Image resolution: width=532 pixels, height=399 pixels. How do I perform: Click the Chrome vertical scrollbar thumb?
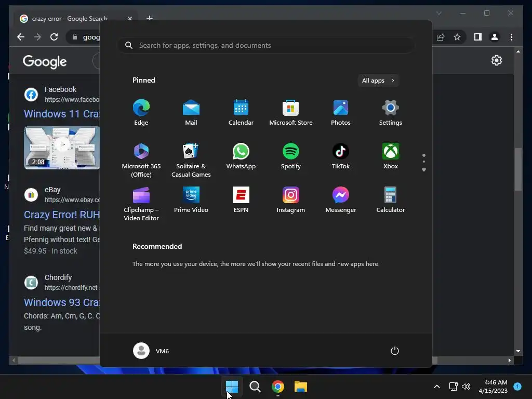518,169
